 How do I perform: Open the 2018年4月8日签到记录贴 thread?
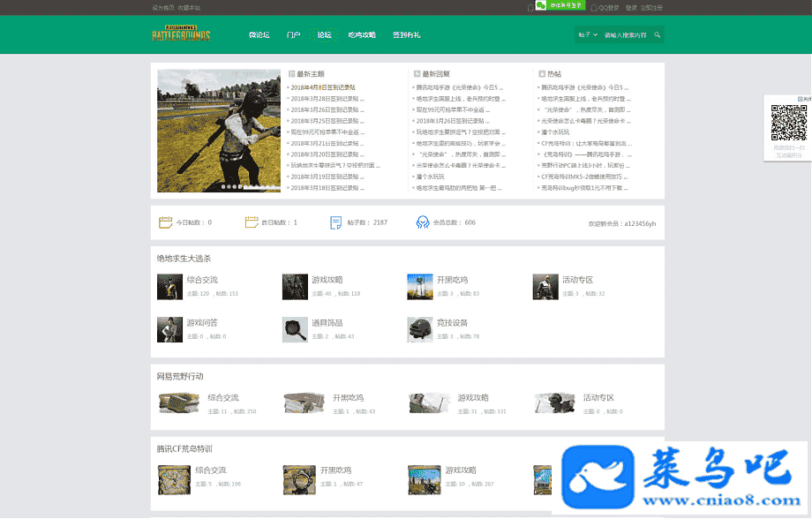pyautogui.click(x=323, y=87)
